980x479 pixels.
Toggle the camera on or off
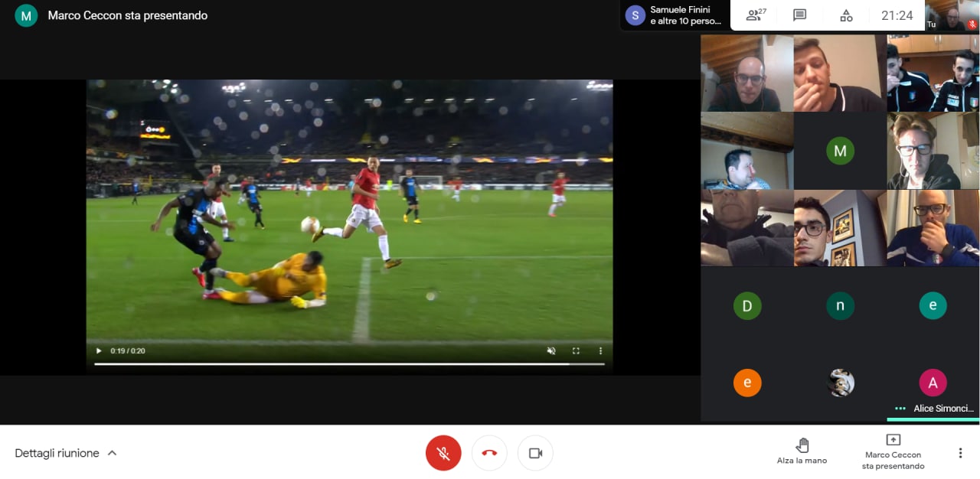[x=535, y=453]
